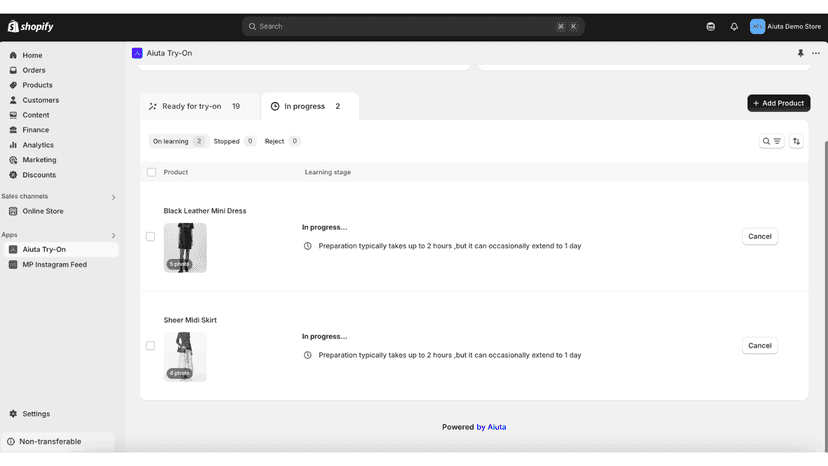
Task: Open search and filter products
Action: point(771,141)
